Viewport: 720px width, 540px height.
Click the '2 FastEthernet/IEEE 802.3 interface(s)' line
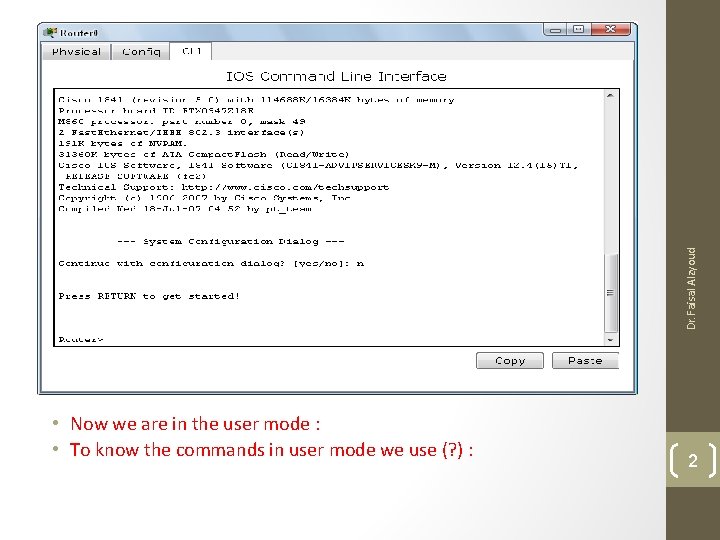[x=181, y=133]
